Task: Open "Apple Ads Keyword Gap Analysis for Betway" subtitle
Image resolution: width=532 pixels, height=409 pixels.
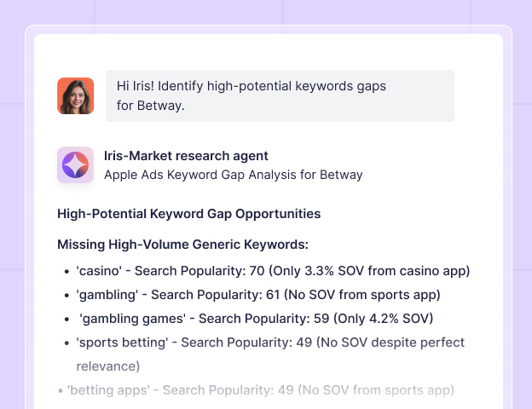Action: [x=233, y=175]
